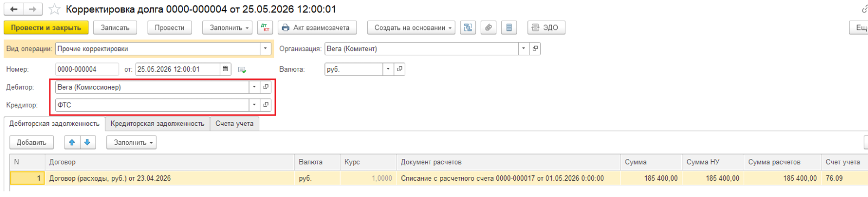Viewport: 868px width, 197px height.
Task: Open document structure icon next to Создать на основании
Action: [468, 28]
